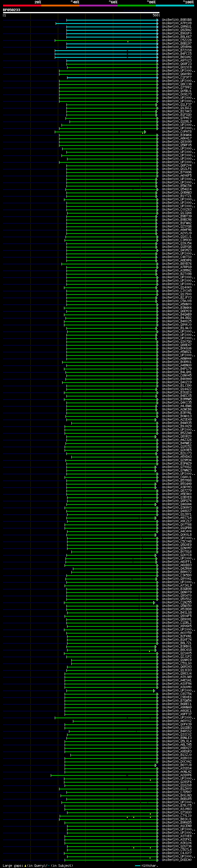Click the orange ~40% identity scale segment
Screen dimensions: 197x868
tap(60, 6)
